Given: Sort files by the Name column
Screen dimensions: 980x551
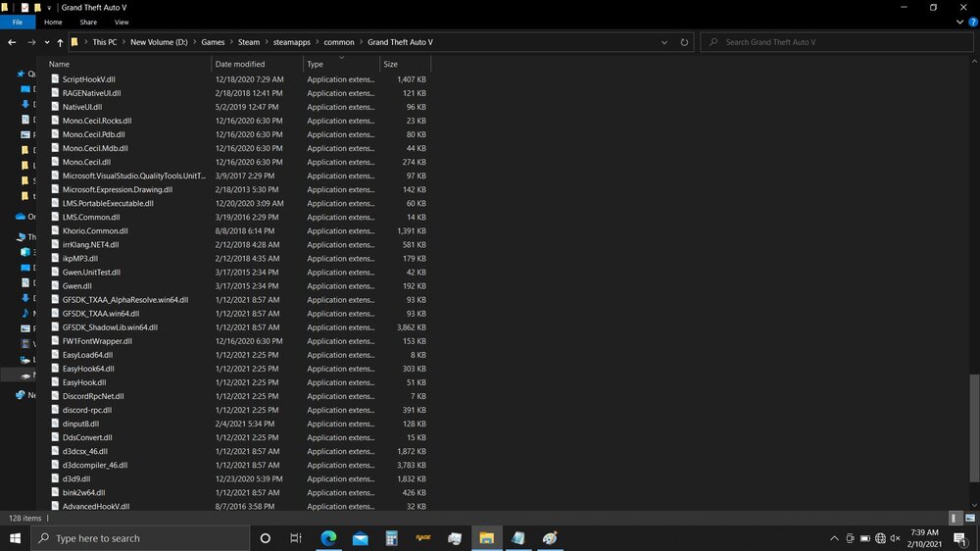Looking at the screenshot, I should [128, 64].
